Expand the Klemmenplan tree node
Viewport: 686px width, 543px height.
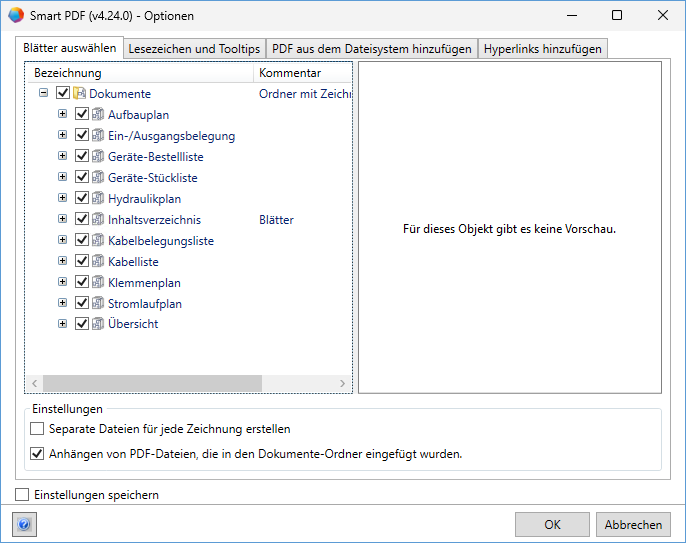click(x=63, y=282)
